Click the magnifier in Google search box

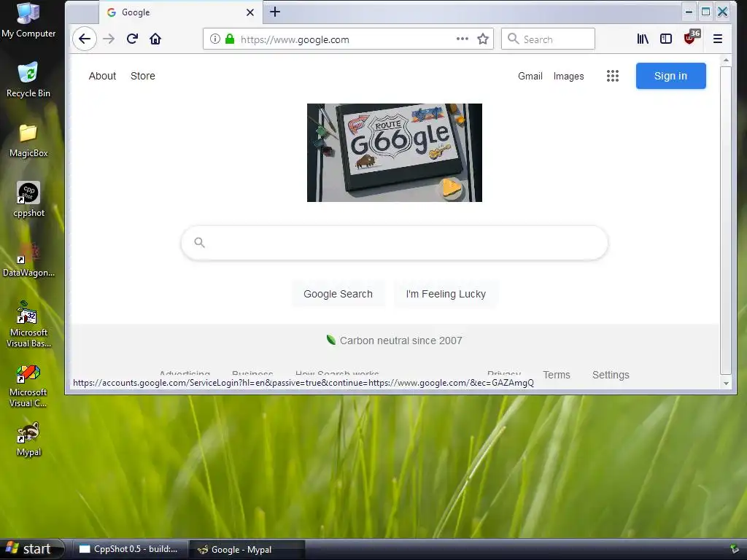[200, 243]
